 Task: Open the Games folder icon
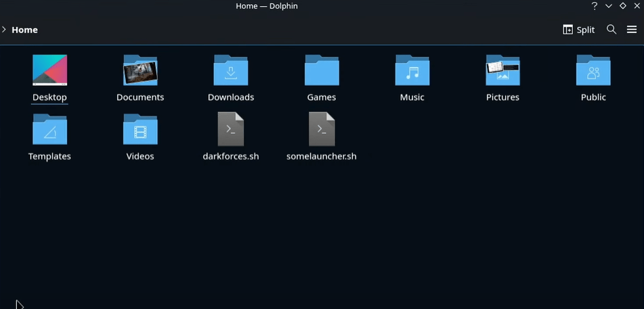[x=322, y=70]
